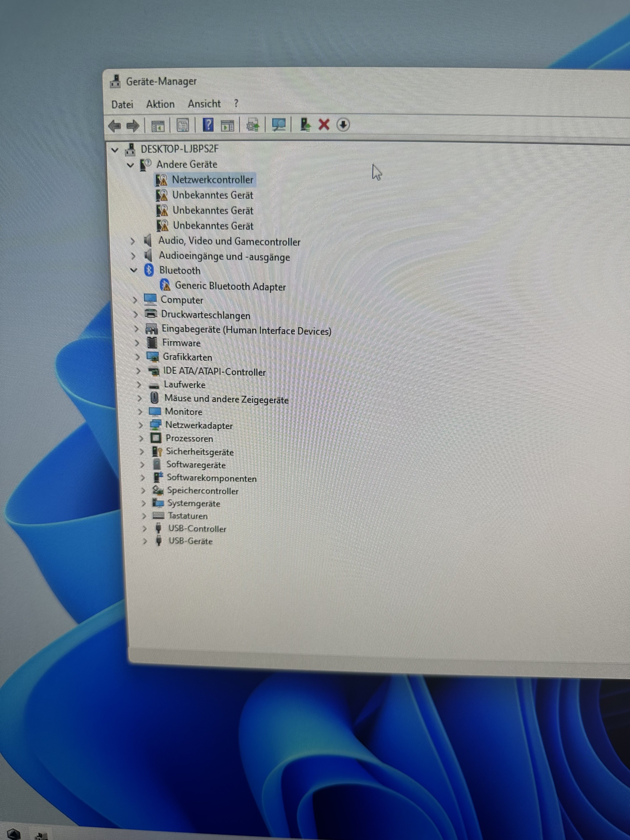Select the DESKTOP-LJBPS2F root node
Viewport: 630px width, 840px height.
tap(179, 149)
